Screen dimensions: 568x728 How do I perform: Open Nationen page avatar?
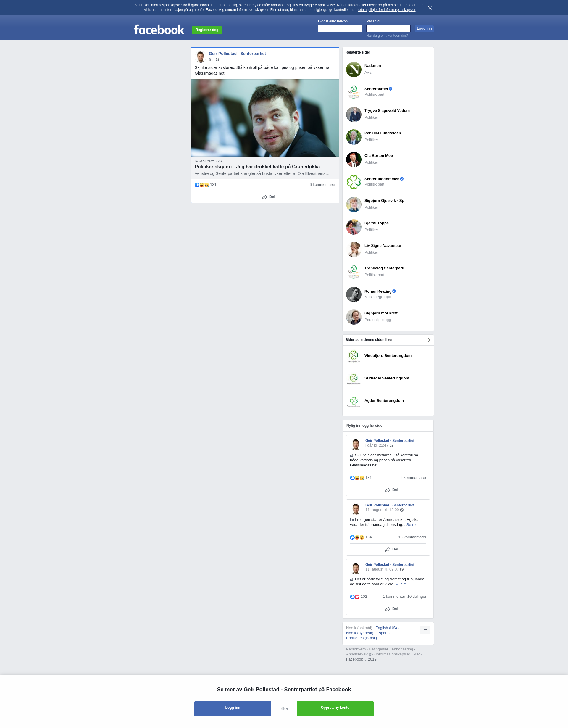click(x=354, y=69)
